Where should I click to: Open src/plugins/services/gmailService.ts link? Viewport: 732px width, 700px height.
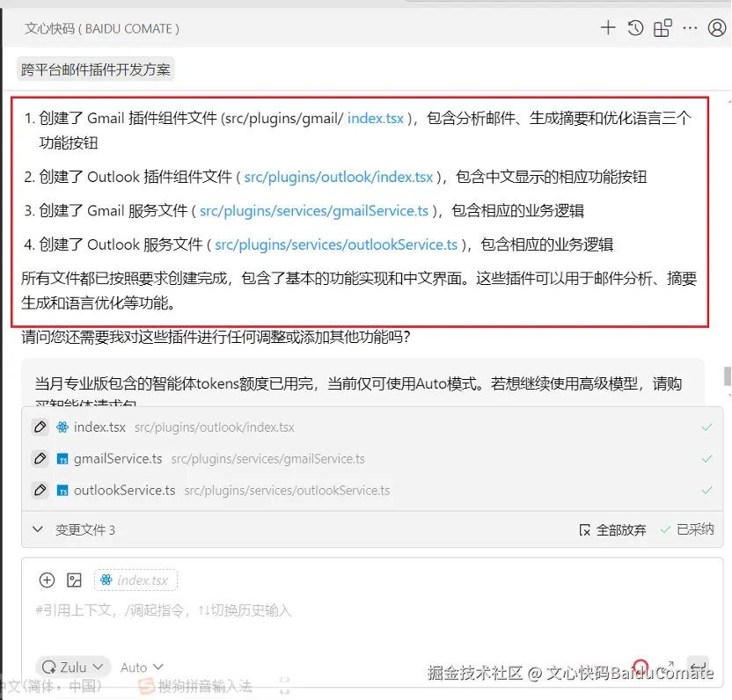click(x=314, y=211)
